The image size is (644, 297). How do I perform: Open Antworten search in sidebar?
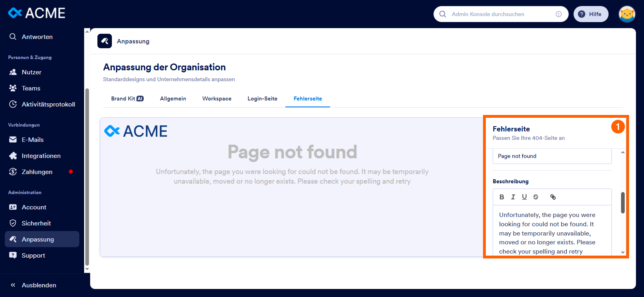(42, 37)
